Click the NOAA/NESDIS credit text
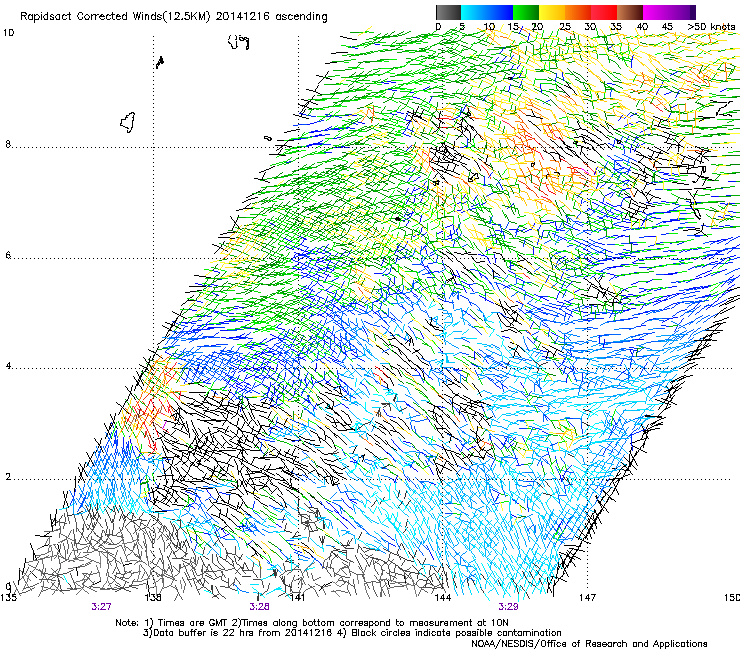740x650 pixels. [589, 643]
